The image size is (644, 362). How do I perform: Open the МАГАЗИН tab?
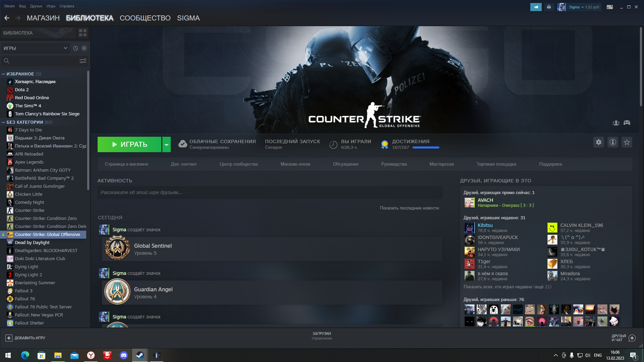pyautogui.click(x=43, y=18)
